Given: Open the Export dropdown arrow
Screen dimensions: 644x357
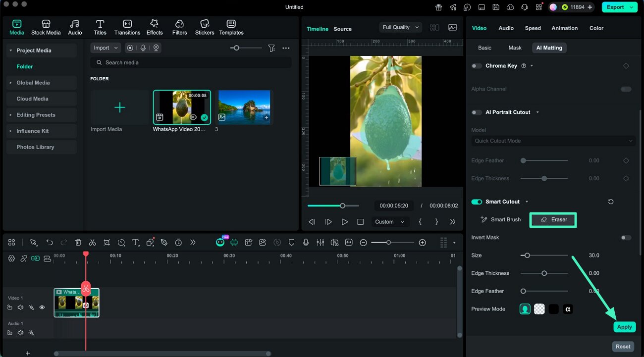Looking at the screenshot, I should click(x=631, y=7).
